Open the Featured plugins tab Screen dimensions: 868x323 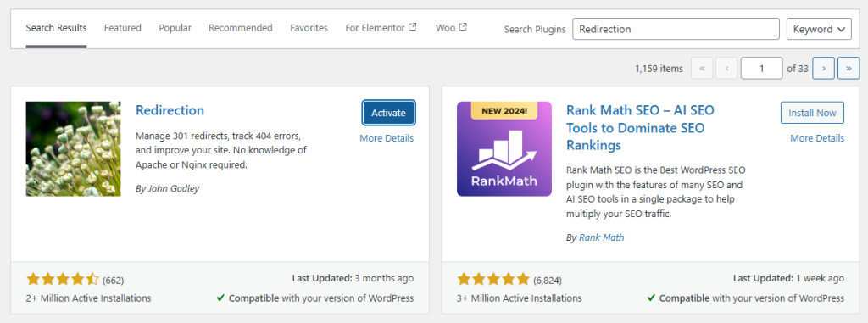point(122,28)
